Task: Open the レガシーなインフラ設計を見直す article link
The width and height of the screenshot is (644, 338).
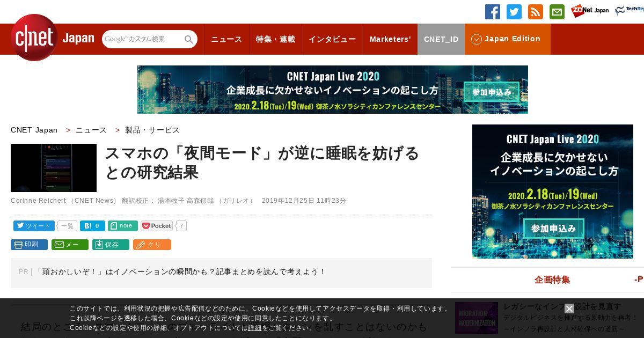Action: (562, 306)
